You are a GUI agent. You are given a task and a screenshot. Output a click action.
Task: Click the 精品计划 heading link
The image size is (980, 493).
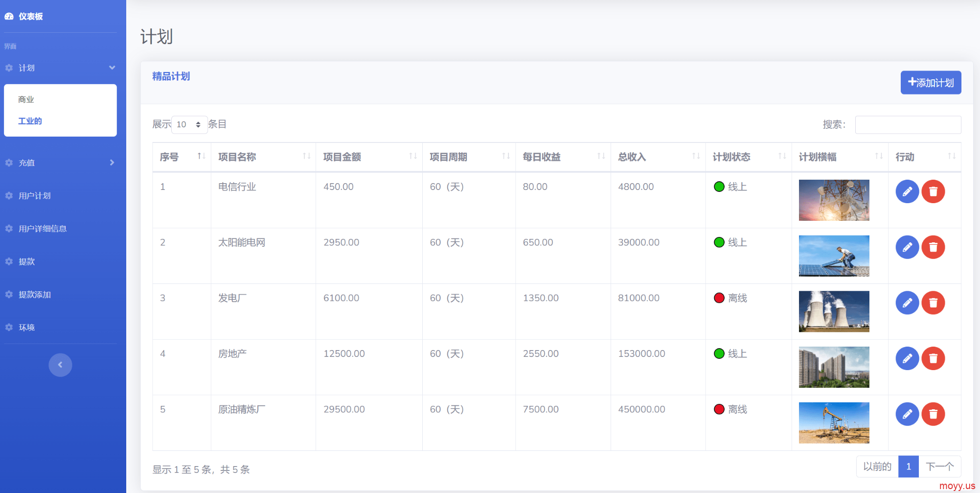[171, 76]
